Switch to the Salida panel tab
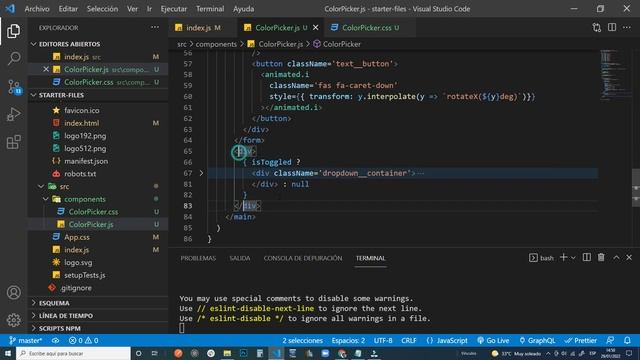 240,258
